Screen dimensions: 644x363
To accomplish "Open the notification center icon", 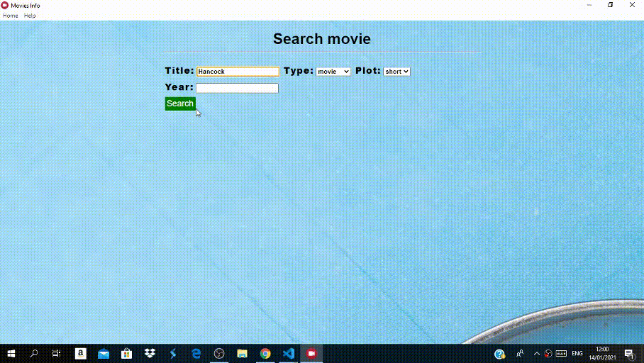I will click(629, 354).
